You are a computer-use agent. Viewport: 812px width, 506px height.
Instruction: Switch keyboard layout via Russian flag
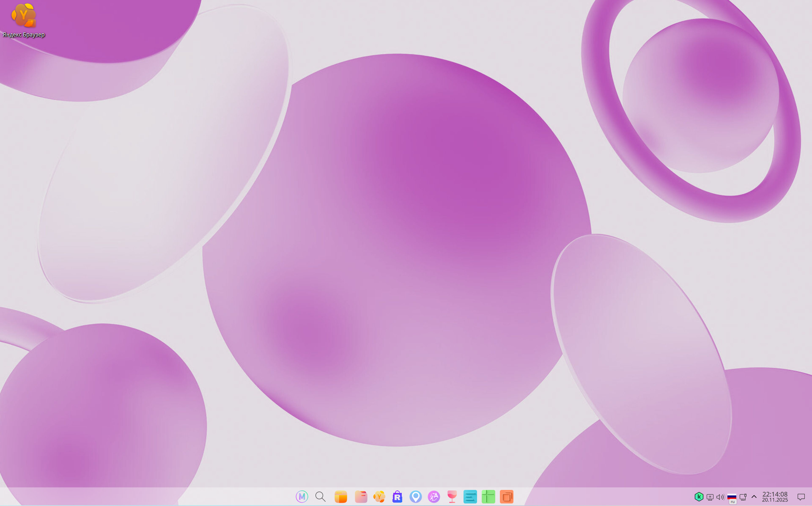pyautogui.click(x=732, y=497)
